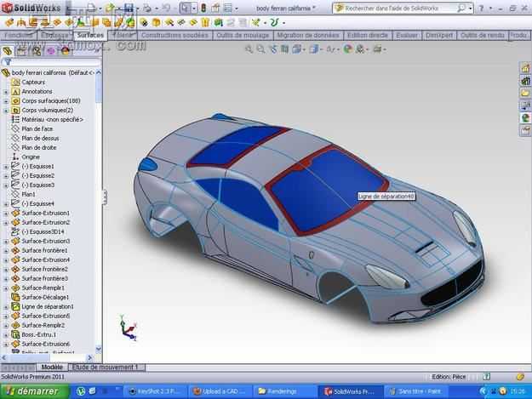Switch to the Evaluer tab
The width and height of the screenshot is (532, 399).
(x=407, y=35)
